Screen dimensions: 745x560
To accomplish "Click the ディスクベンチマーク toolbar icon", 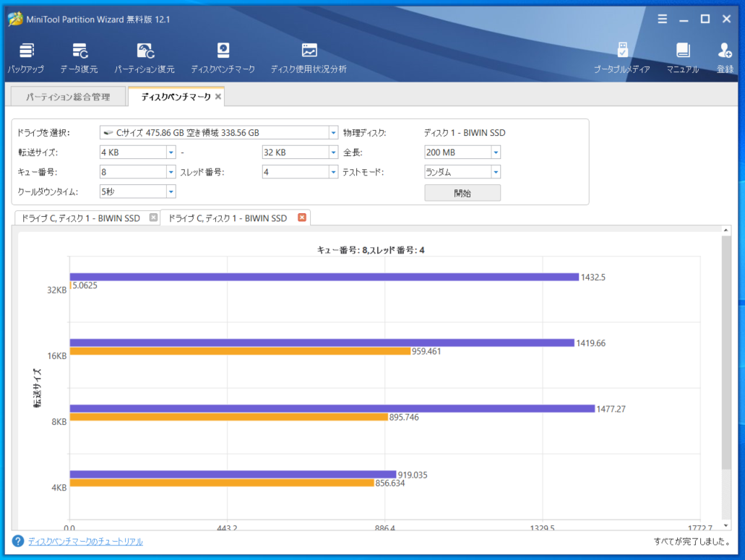I will (223, 57).
